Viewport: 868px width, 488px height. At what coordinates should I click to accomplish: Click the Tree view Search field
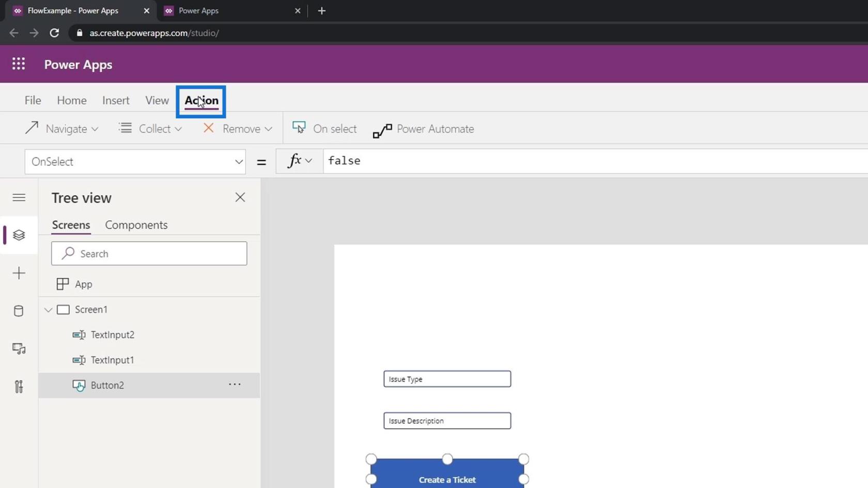149,254
